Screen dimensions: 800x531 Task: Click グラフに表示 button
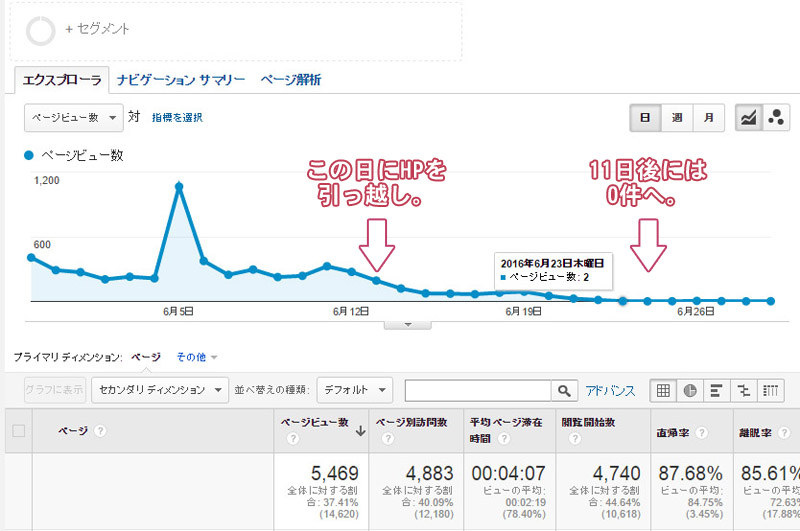pyautogui.click(x=55, y=390)
